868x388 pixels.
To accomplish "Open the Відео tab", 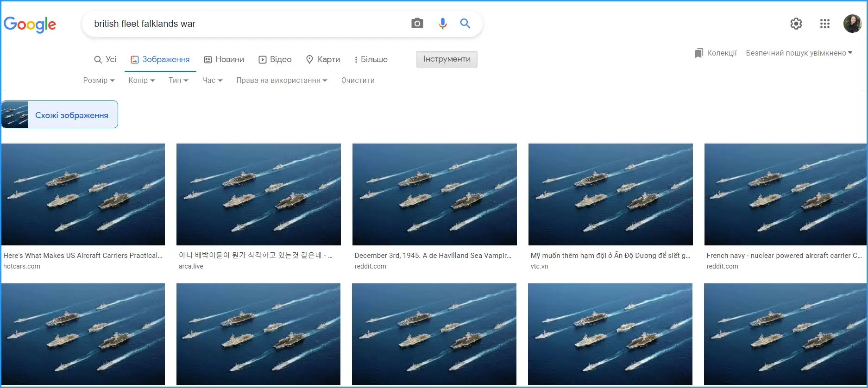I will coord(275,59).
